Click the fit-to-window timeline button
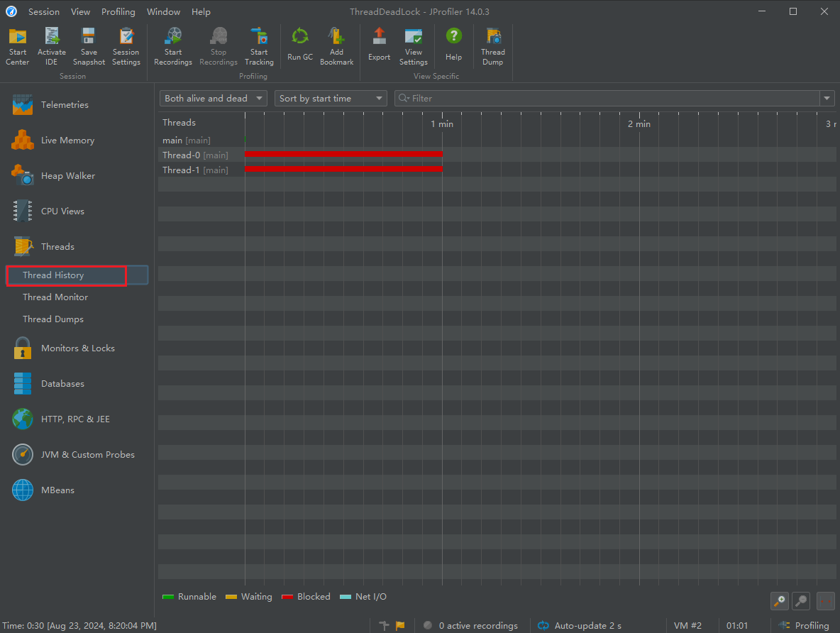This screenshot has width=840, height=633. tap(826, 601)
